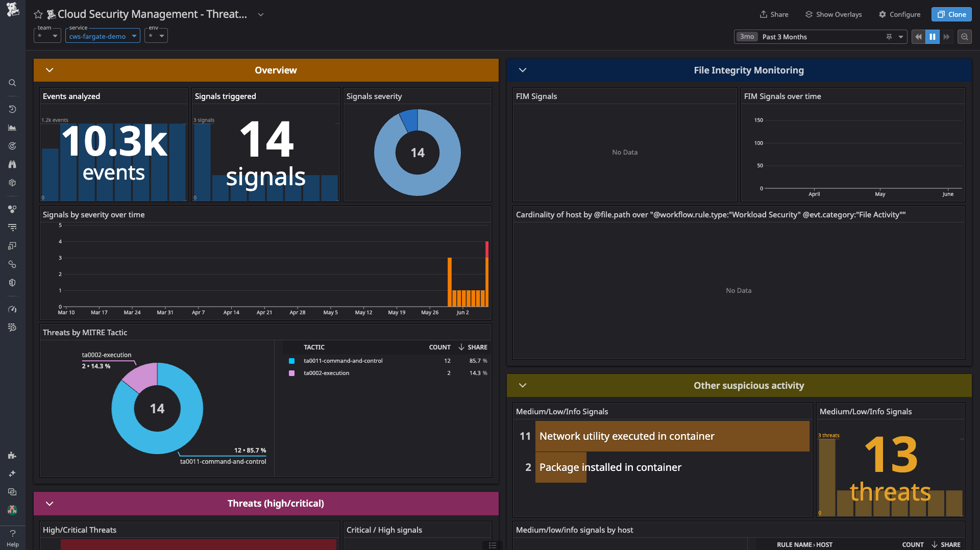
Task: Click the zoom-out magnifier beside the time controls
Action: pyautogui.click(x=965, y=37)
